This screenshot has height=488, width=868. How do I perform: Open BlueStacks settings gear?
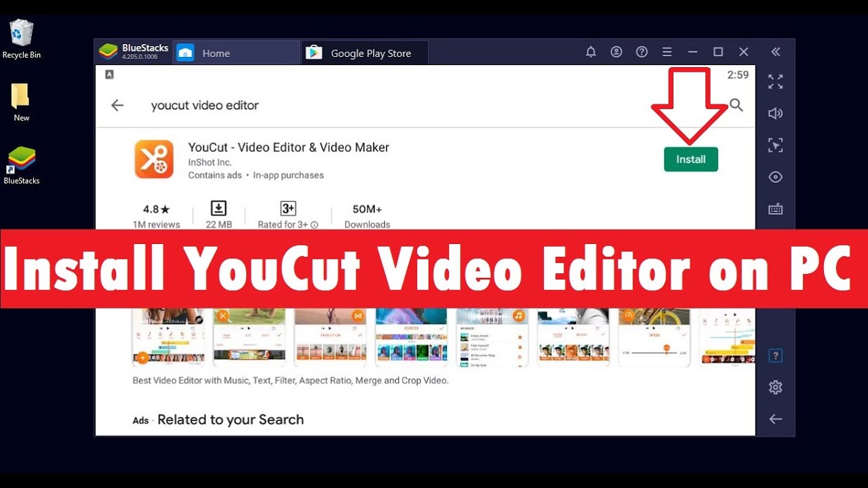coord(776,387)
